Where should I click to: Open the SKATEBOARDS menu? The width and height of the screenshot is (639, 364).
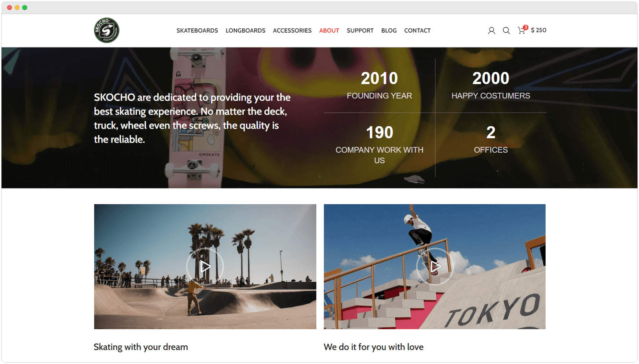coord(197,30)
